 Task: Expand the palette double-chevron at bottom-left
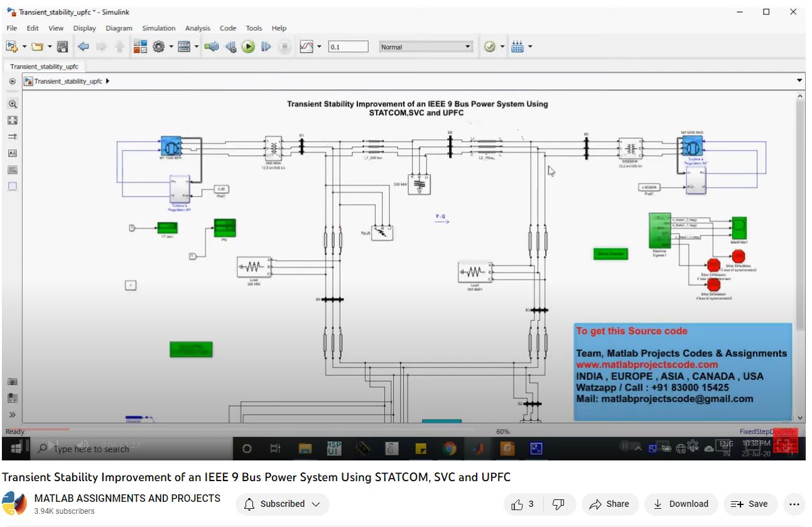tap(12, 415)
